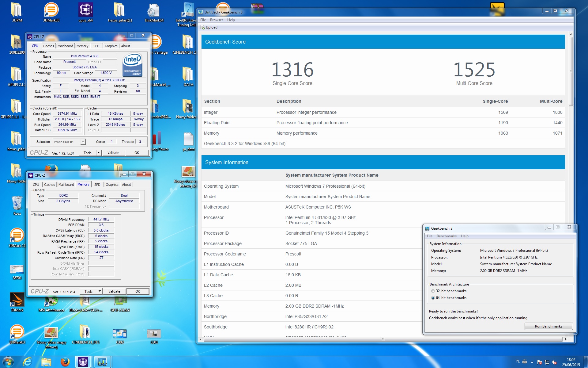Click the Motherboard row ASUSTeK P5K WS
Viewport: 588px width, 368px height.
coord(383,207)
